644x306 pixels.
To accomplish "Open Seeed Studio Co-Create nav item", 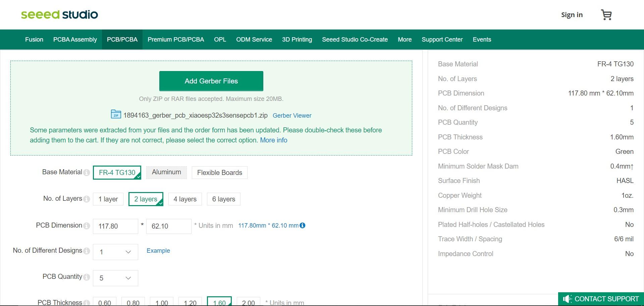I will (355, 40).
